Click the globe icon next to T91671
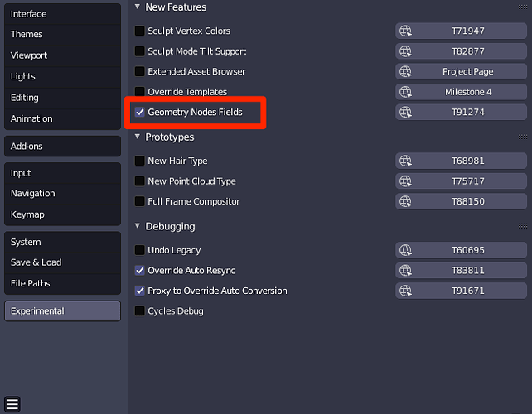Screen dimensions: 532x414 click(x=405, y=291)
